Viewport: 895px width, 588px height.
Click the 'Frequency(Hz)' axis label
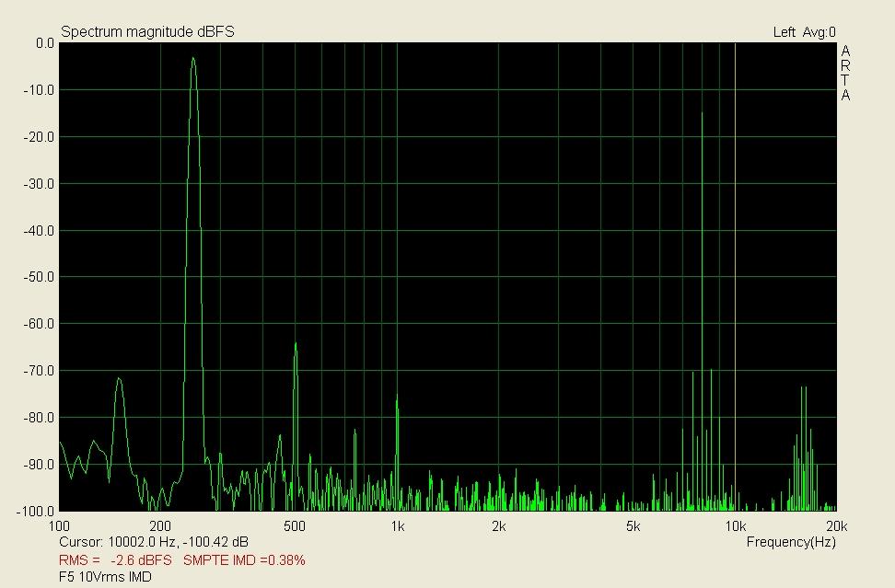coord(791,542)
